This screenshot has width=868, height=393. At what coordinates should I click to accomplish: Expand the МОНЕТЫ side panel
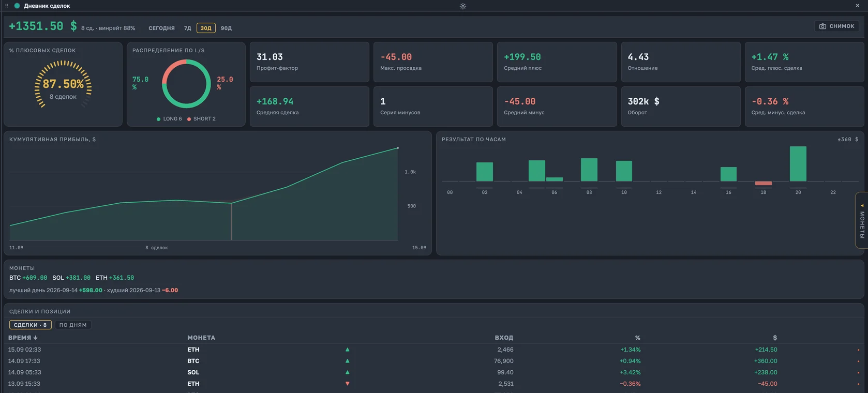tap(862, 220)
